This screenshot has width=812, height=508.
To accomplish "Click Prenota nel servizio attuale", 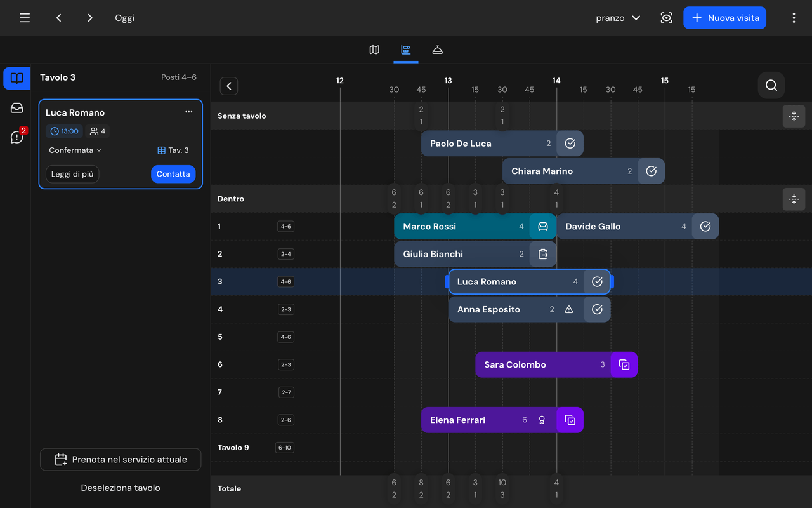I will tap(121, 460).
